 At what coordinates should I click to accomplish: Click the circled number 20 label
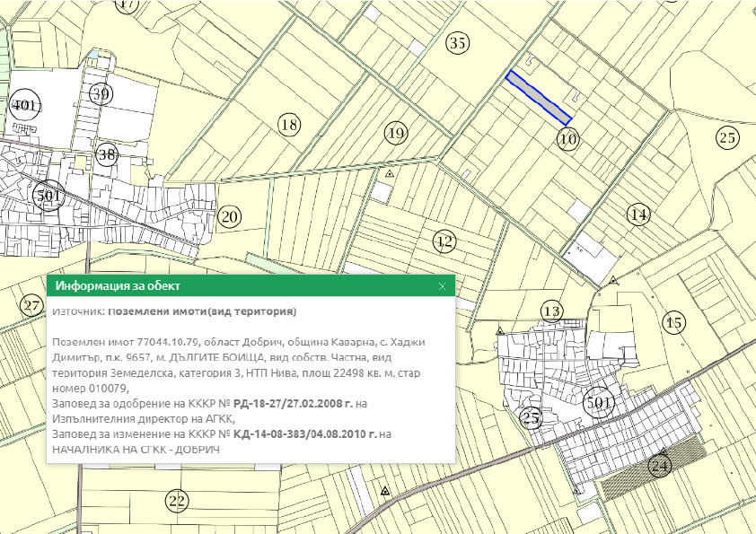click(x=230, y=216)
